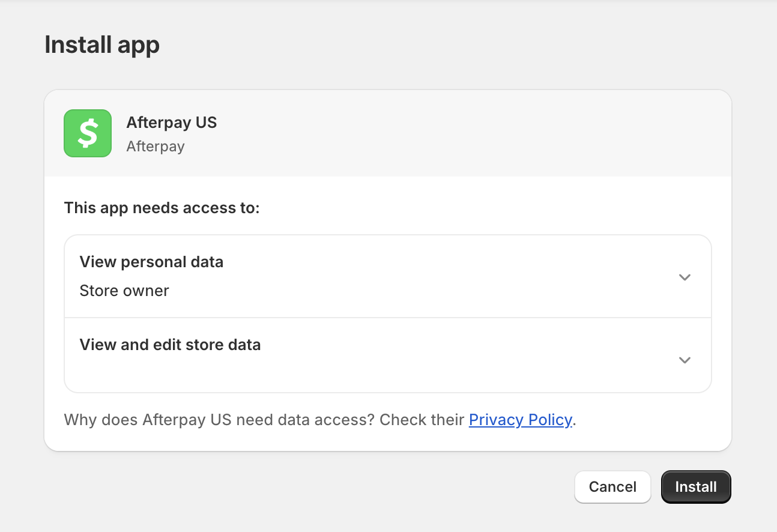Click the "Afterpay US" app title
The width and height of the screenshot is (777, 532).
click(171, 122)
